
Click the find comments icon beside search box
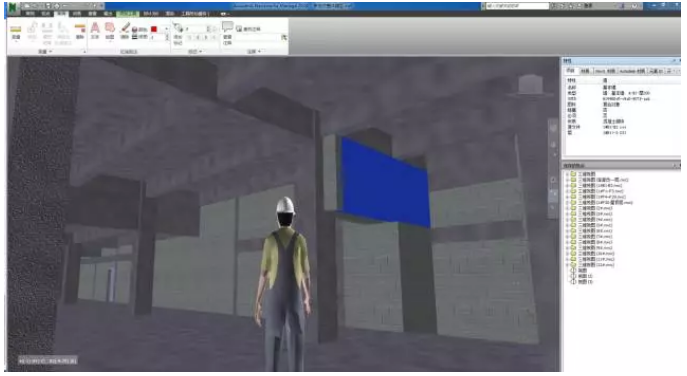point(284,38)
